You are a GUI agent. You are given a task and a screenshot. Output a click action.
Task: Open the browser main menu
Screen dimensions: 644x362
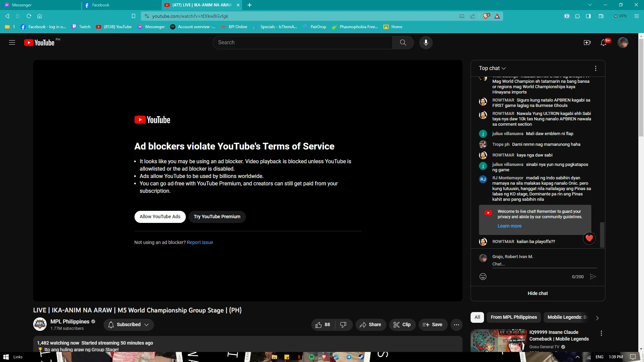click(x=637, y=16)
